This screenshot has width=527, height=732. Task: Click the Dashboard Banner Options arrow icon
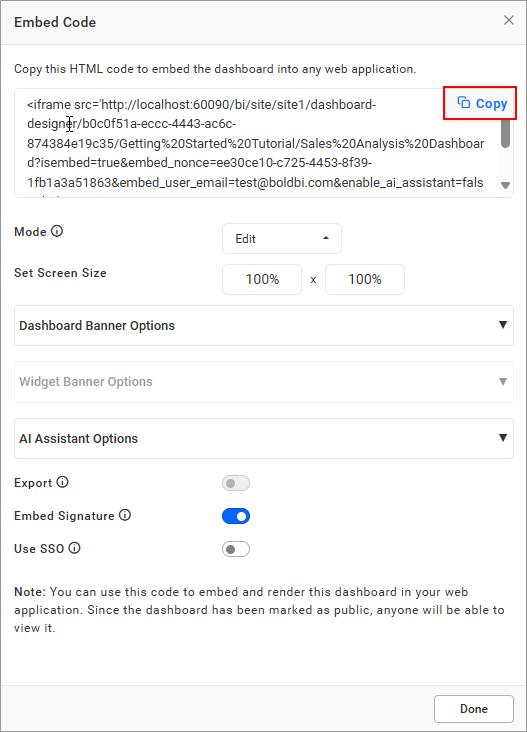pyautogui.click(x=503, y=325)
